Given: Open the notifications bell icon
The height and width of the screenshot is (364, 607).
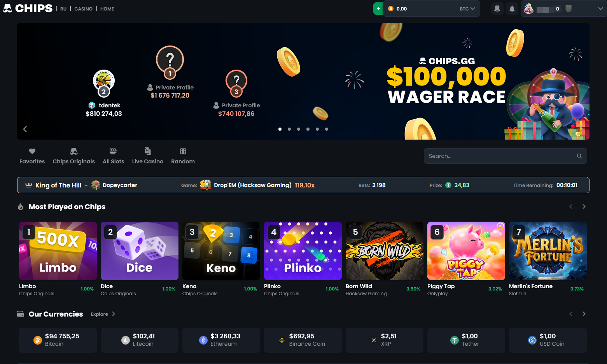Looking at the screenshot, I should [x=512, y=9].
